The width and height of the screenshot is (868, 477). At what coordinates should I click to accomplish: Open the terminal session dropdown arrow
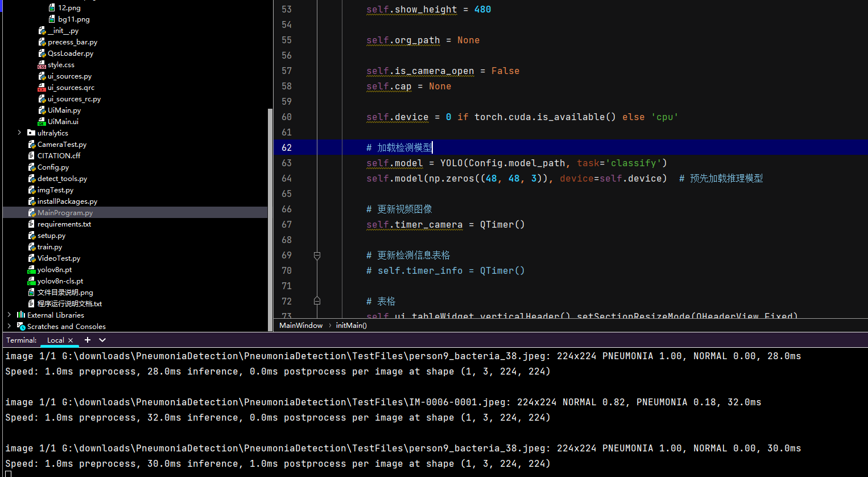pos(102,340)
